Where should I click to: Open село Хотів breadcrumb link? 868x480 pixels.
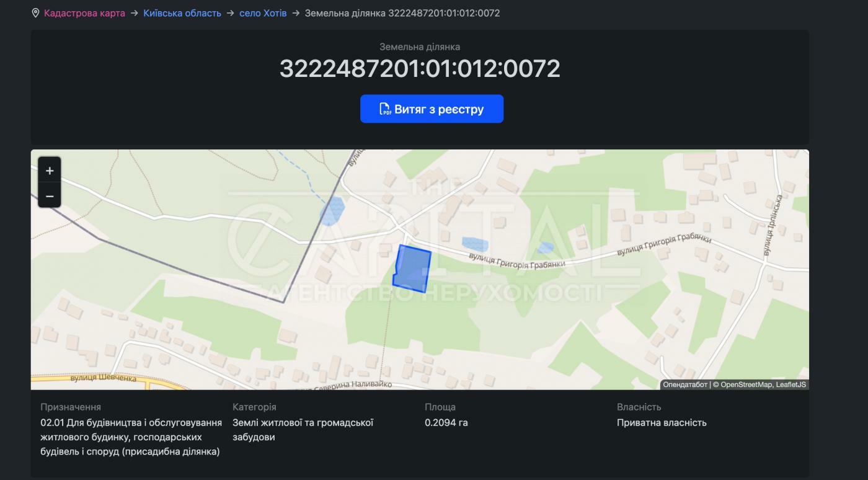tap(263, 13)
